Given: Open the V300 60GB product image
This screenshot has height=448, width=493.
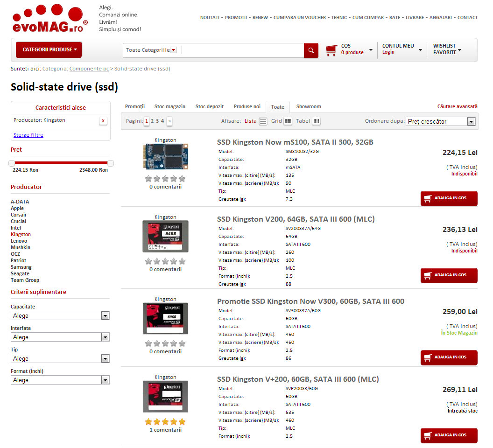Looking at the screenshot, I should tap(165, 318).
